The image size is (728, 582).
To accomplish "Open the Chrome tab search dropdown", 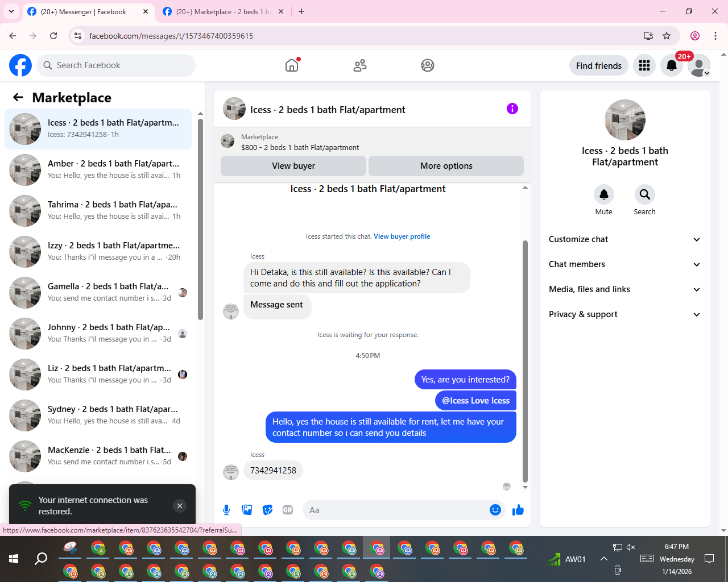I will (x=11, y=11).
